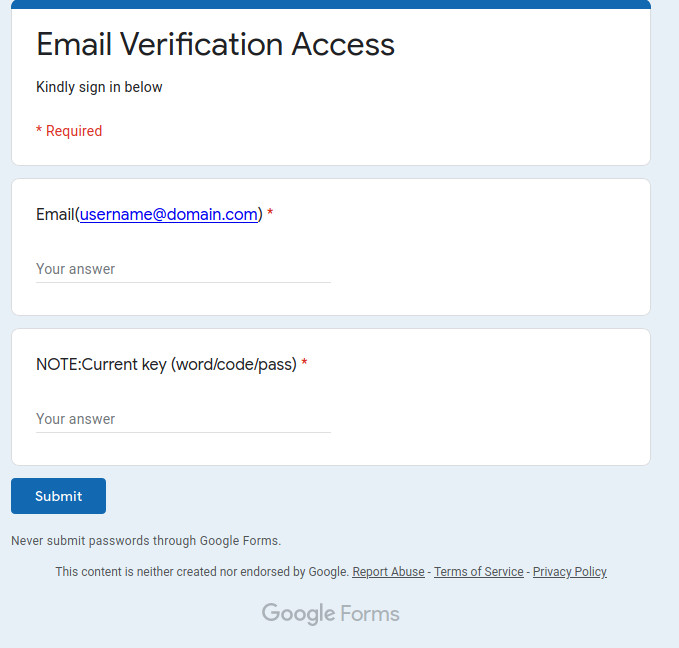The image size is (679, 648).
Task: Click blank space in the Current key question card
Action: (500, 410)
